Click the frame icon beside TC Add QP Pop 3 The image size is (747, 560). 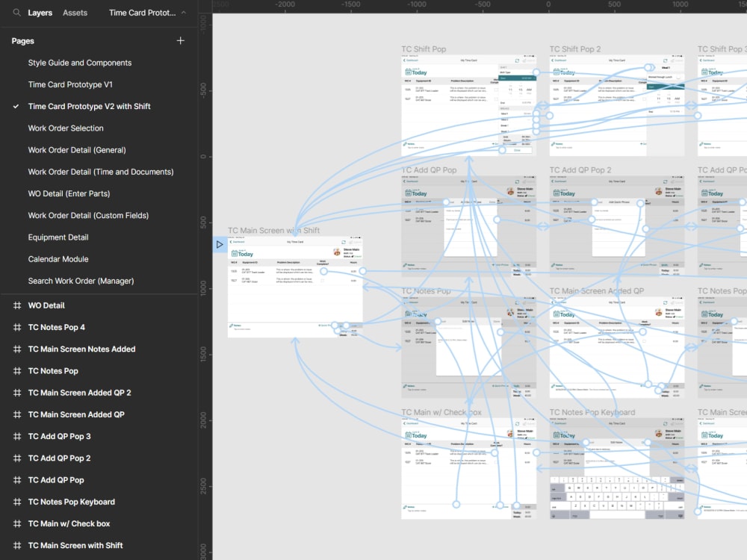coord(17,437)
